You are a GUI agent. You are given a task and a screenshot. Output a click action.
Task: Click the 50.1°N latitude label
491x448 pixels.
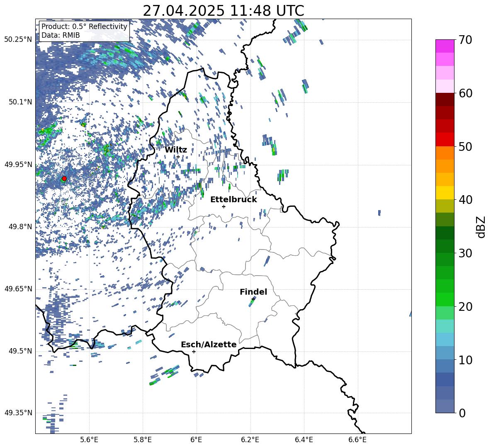[x=21, y=102]
